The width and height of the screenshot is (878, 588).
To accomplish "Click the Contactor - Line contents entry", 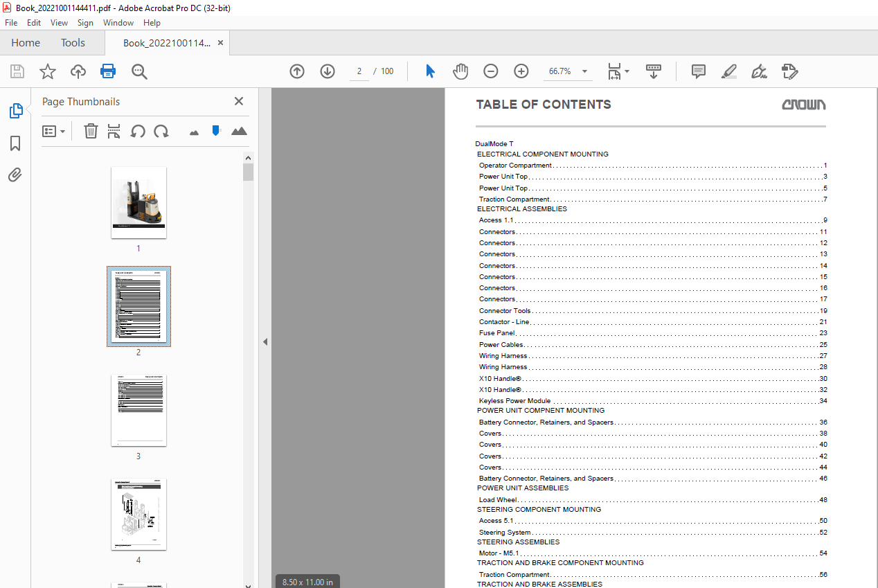I will tap(653, 322).
